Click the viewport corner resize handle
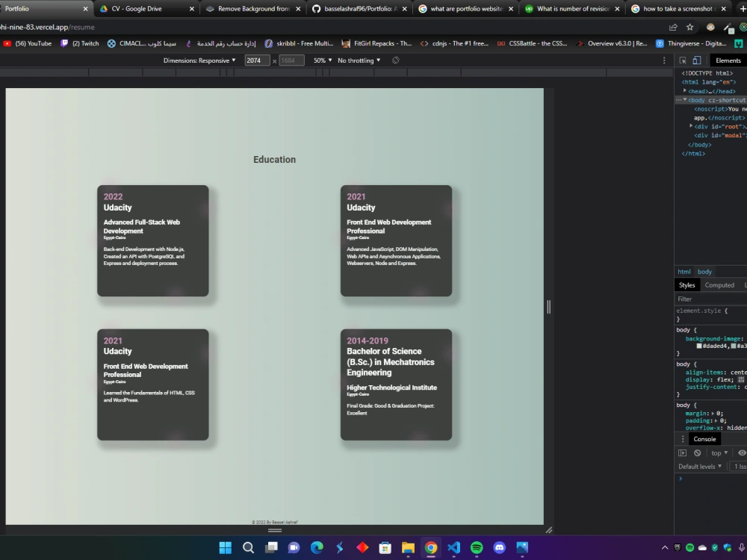747x560 pixels. (549, 530)
